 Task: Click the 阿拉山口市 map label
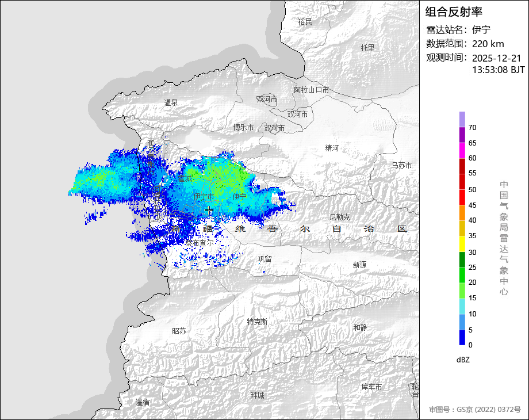pyautogui.click(x=312, y=90)
